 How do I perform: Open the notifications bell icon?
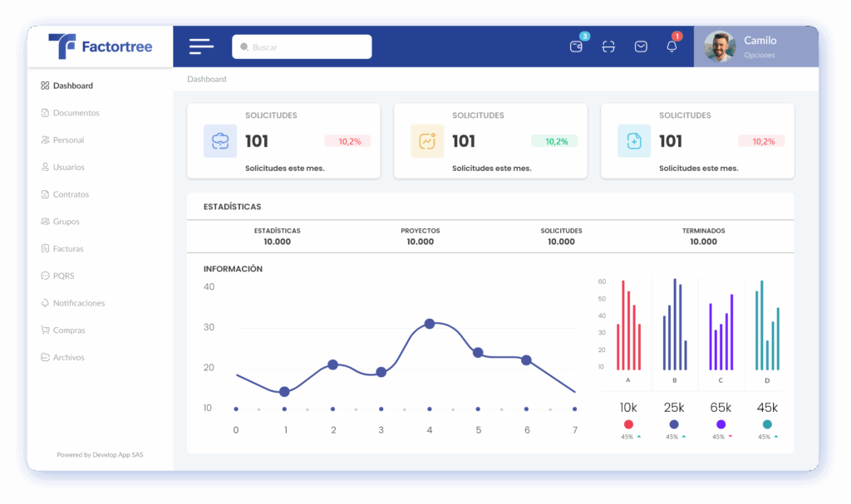click(x=672, y=46)
